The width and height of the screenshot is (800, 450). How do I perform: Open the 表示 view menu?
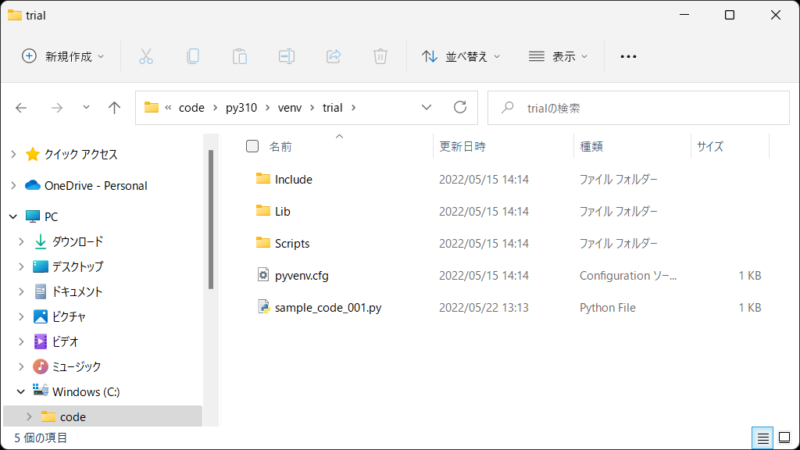pyautogui.click(x=558, y=56)
